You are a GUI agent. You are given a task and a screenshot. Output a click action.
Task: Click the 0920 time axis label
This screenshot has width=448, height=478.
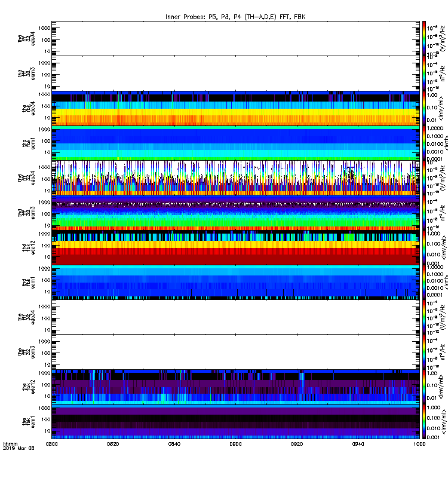click(297, 444)
